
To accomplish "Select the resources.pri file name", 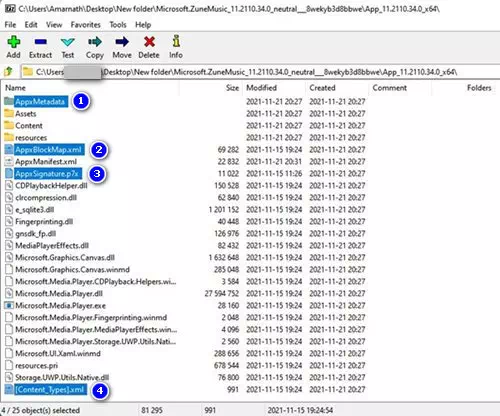I will pyautogui.click(x=37, y=366).
